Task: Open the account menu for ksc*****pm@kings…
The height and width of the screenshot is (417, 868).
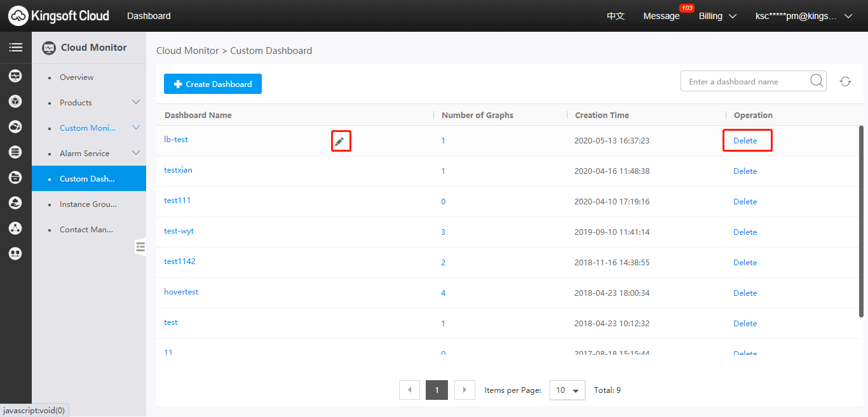Action: [x=803, y=16]
